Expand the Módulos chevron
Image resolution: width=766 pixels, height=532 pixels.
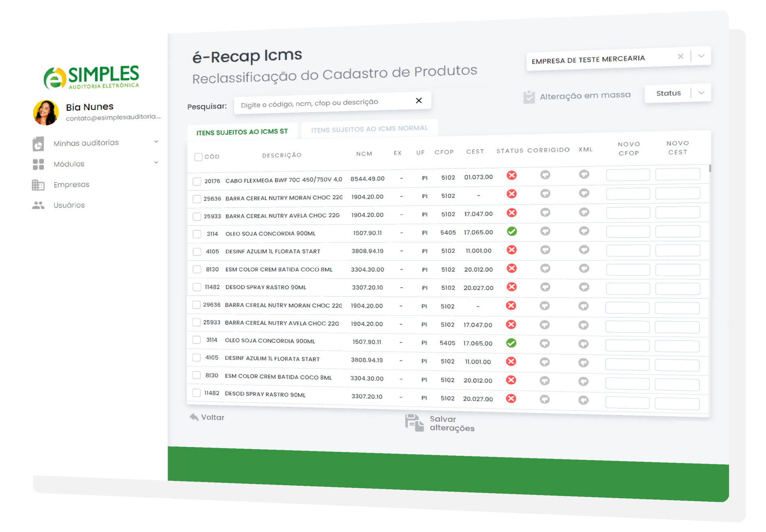(156, 162)
